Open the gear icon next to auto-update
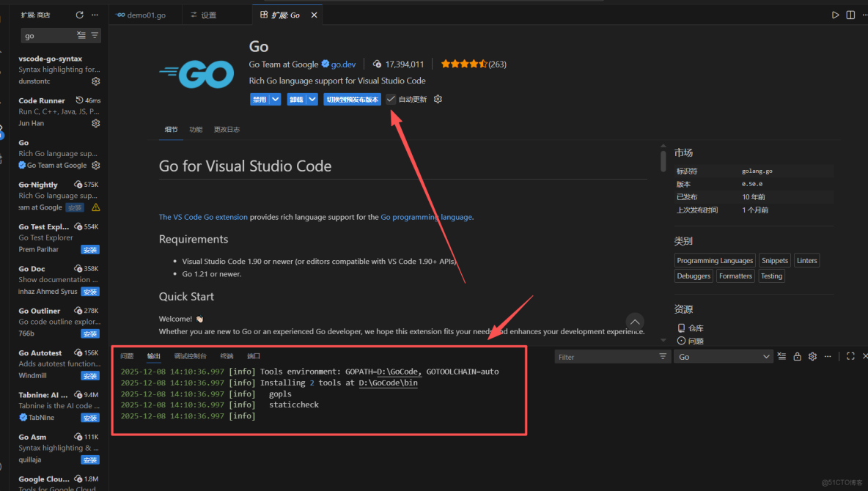This screenshot has height=491, width=868. (438, 99)
